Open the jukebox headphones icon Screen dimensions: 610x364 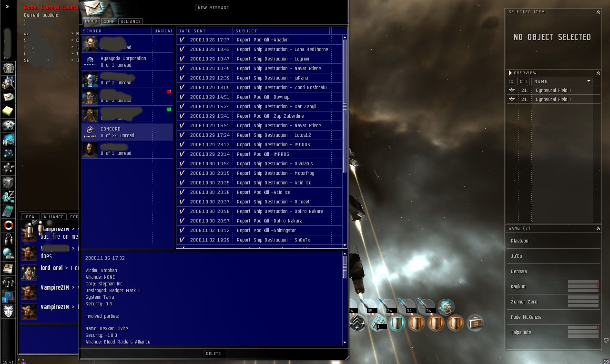pyautogui.click(x=9, y=283)
